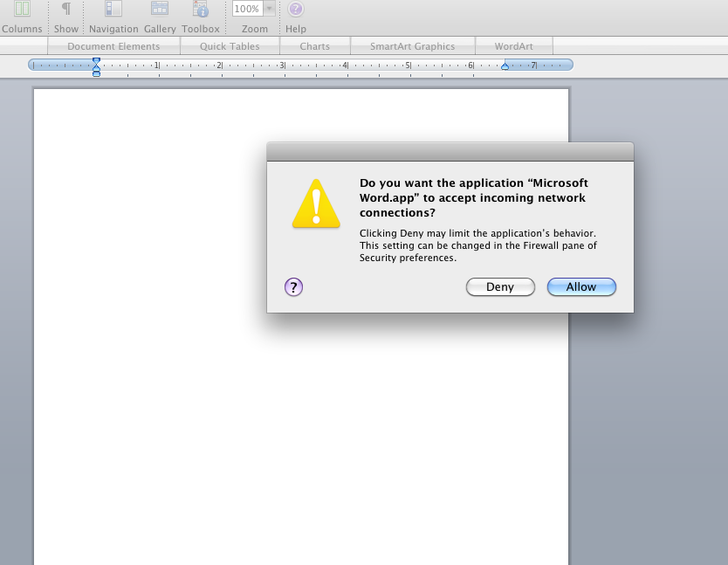Open the Gallery toolbar icon
This screenshot has height=565, width=728.
[x=160, y=10]
